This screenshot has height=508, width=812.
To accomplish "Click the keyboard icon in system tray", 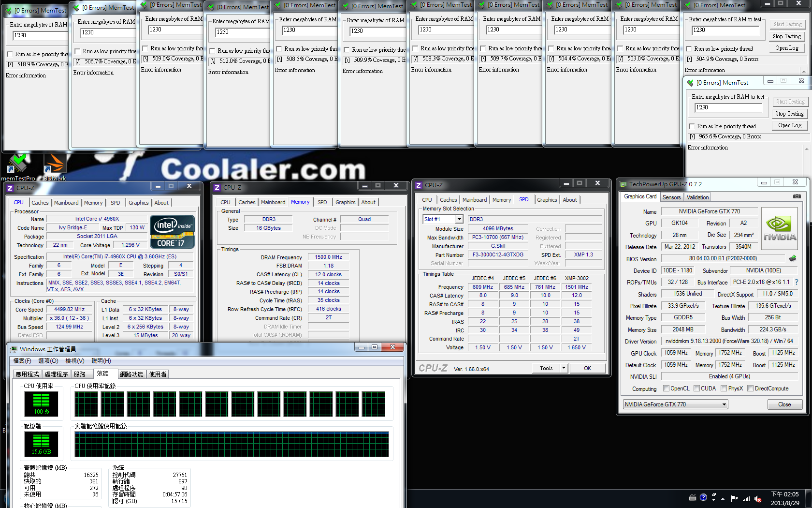I will (693, 497).
